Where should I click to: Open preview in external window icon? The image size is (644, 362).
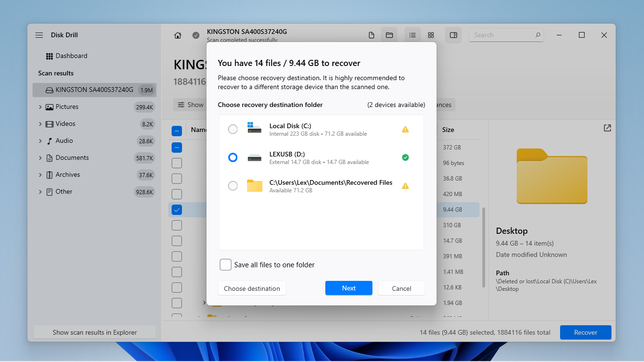607,128
